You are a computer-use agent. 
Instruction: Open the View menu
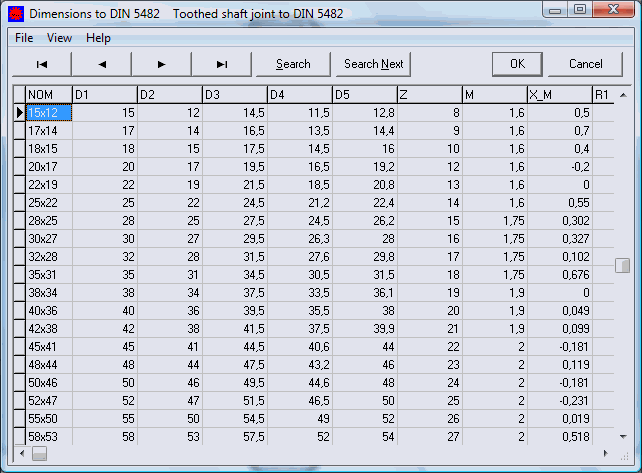coord(59,38)
